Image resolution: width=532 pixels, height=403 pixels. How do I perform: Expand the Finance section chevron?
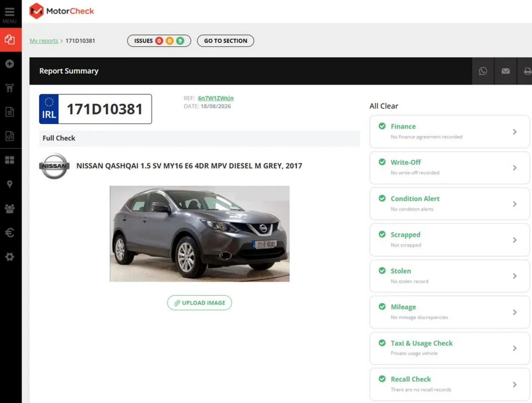tap(515, 132)
